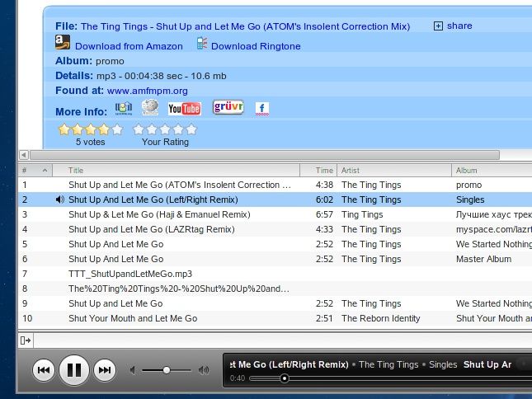Click the promo album cell in row 1
The height and width of the screenshot is (399, 532).
[468, 185]
